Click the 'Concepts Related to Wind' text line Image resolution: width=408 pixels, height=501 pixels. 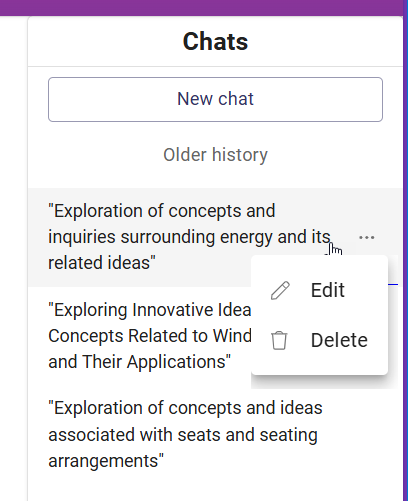150,336
